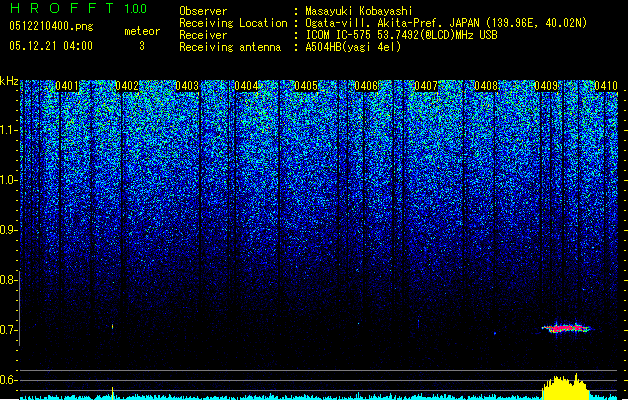Click the 0410 time marker
Screen dimensions: 629x400
pos(606,86)
